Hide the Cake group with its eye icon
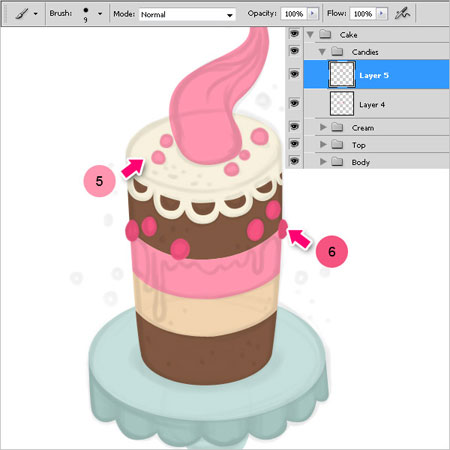The width and height of the screenshot is (450, 450). tap(294, 34)
